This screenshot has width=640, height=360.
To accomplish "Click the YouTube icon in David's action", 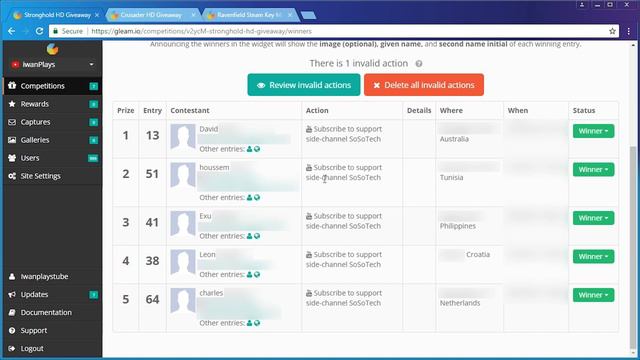I will 309,129.
